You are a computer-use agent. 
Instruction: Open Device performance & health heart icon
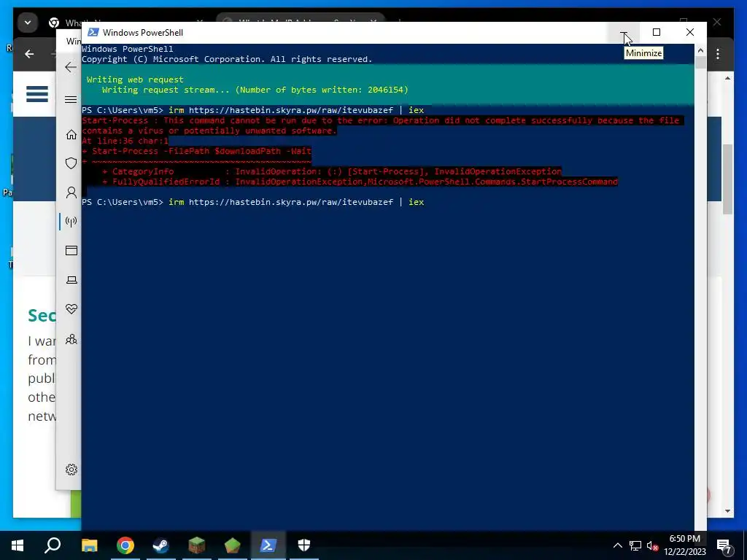[71, 309]
